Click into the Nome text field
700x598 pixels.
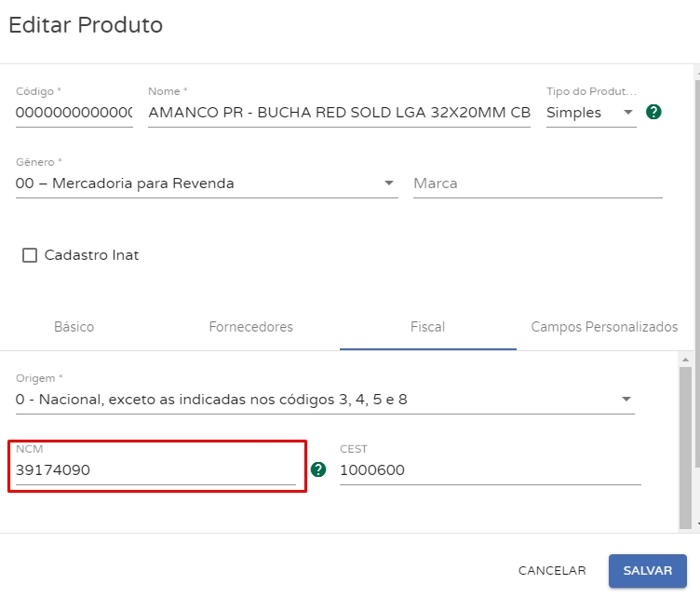click(x=339, y=113)
